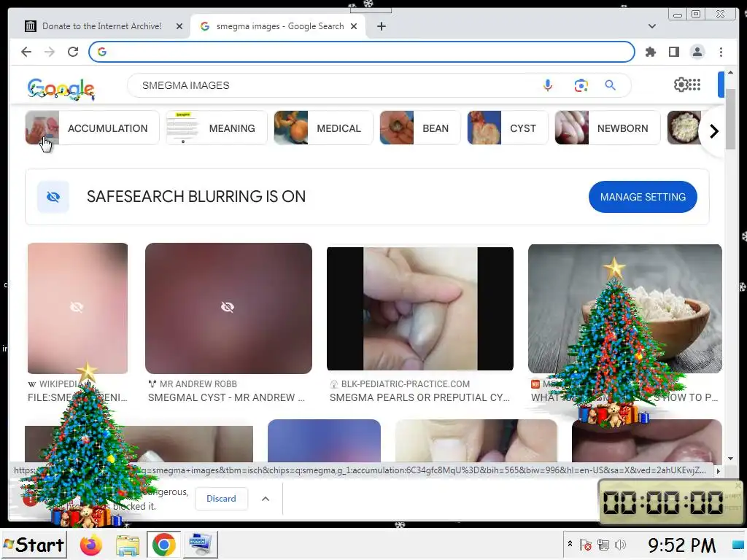The height and width of the screenshot is (560, 747).
Task: Select the CYST filter chip
Action: 508,128
